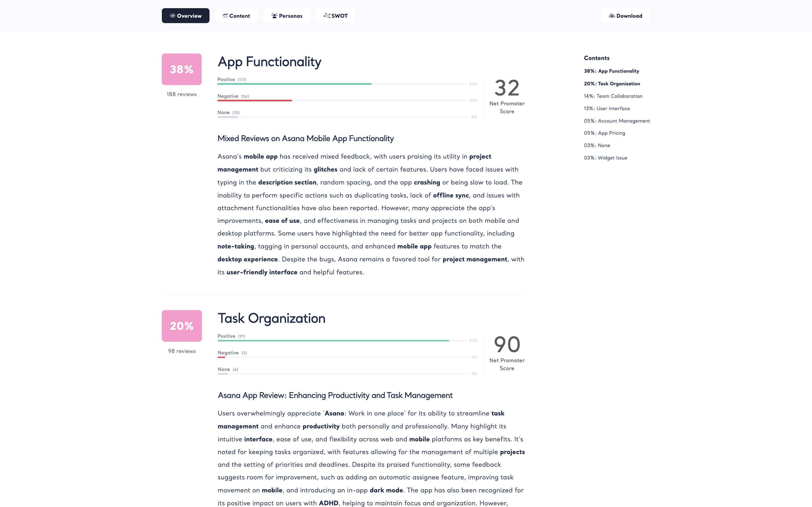The height and width of the screenshot is (507, 812).
Task: Click the green Positive bar for App Functionality
Action: (295, 84)
